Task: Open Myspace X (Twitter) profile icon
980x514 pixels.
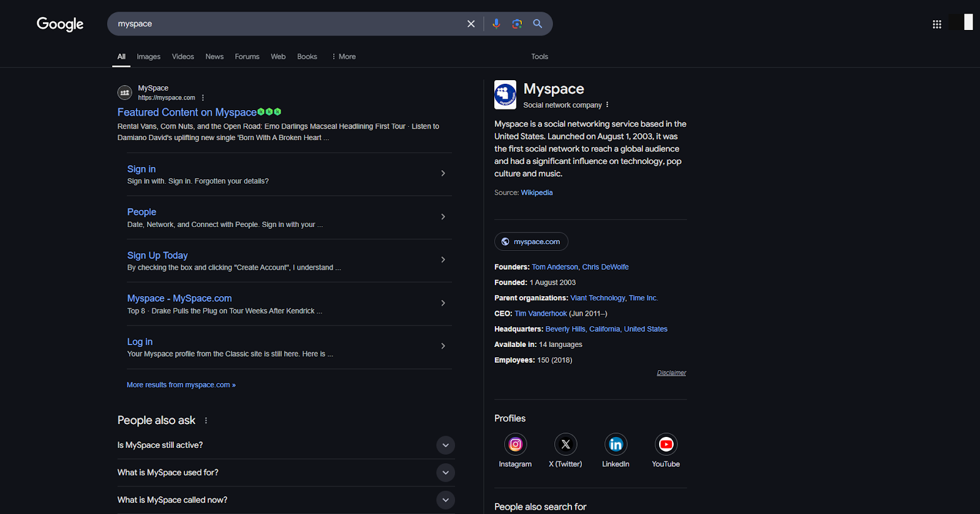Action: tap(566, 444)
